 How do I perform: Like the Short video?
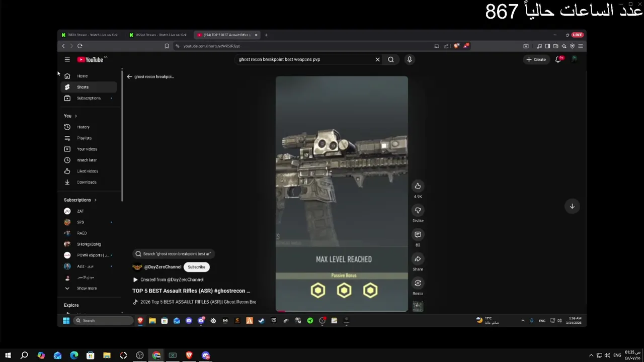[x=418, y=186]
